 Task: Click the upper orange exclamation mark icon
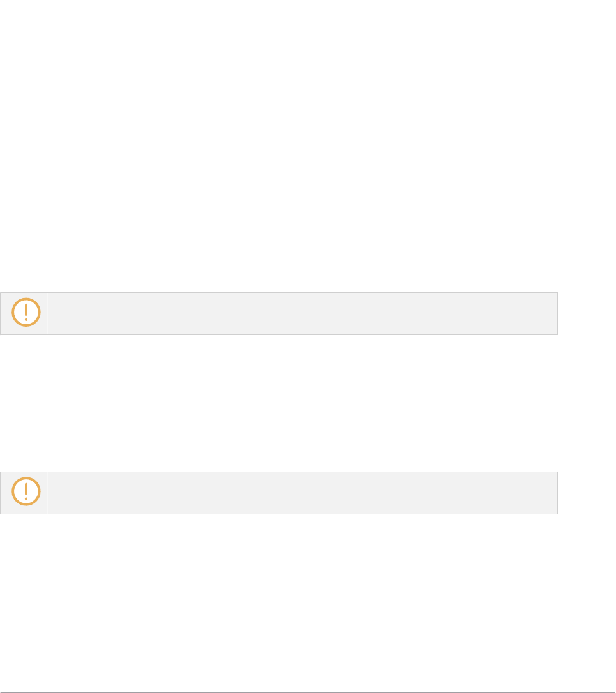26,312
